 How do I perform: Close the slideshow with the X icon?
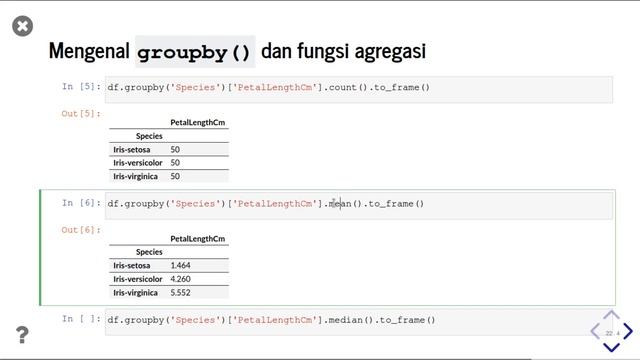tap(22, 26)
